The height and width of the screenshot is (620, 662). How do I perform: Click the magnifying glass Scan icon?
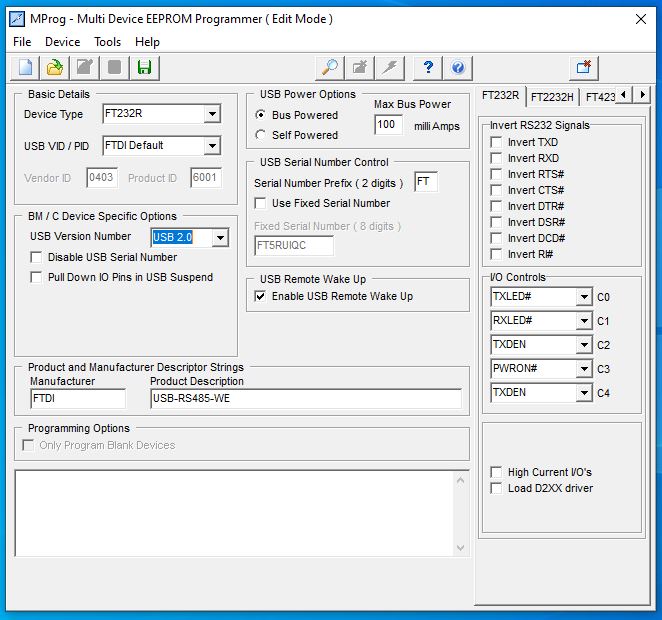pos(328,68)
